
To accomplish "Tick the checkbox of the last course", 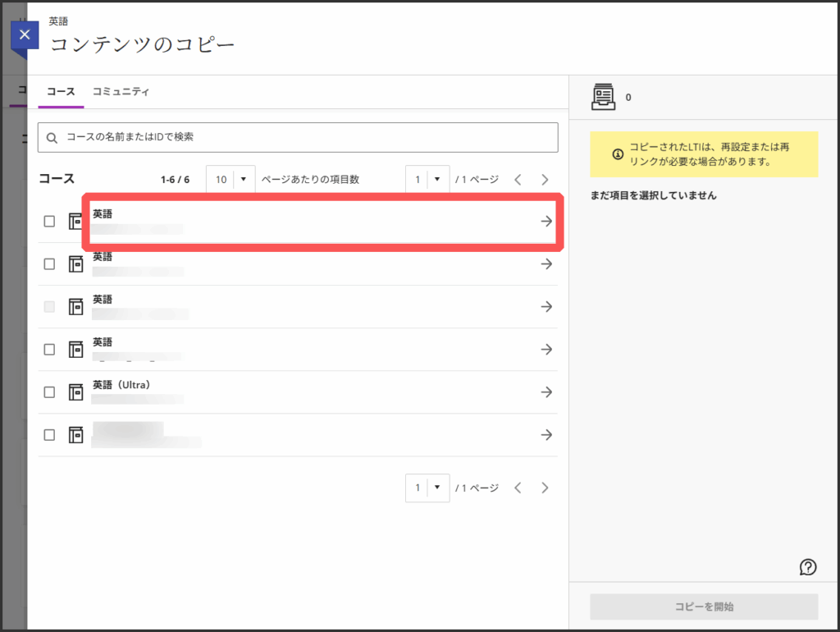I will point(49,435).
